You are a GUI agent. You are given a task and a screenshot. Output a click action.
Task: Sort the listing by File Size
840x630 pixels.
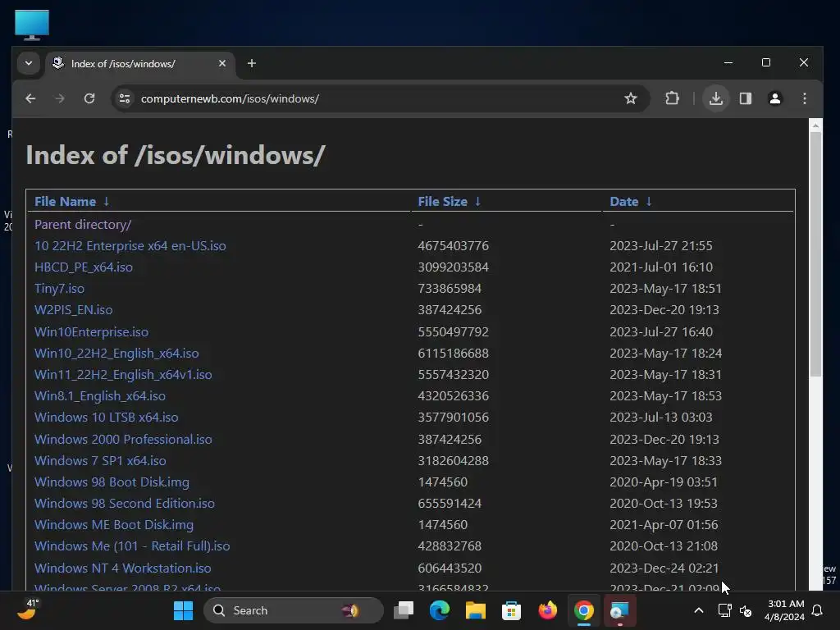click(x=449, y=202)
